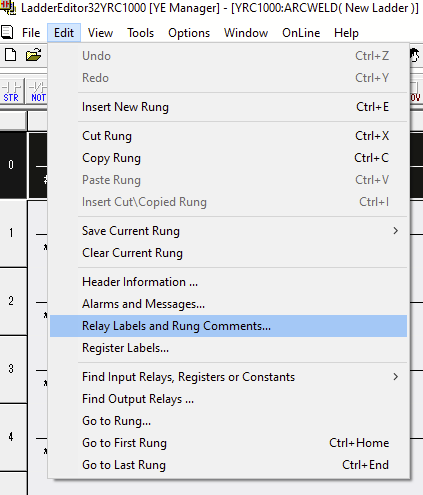423x495 pixels.
Task: Click the Open folder toolbar icon
Action: 34,55
